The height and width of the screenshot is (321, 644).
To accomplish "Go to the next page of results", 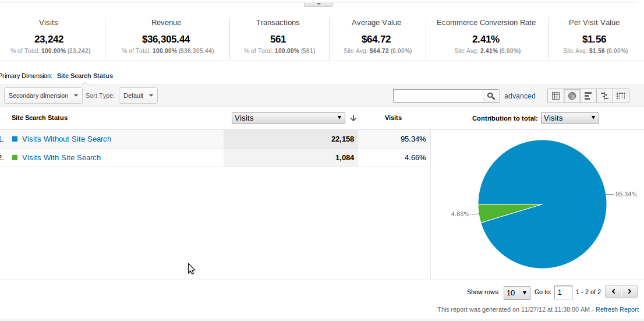I will pyautogui.click(x=629, y=291).
